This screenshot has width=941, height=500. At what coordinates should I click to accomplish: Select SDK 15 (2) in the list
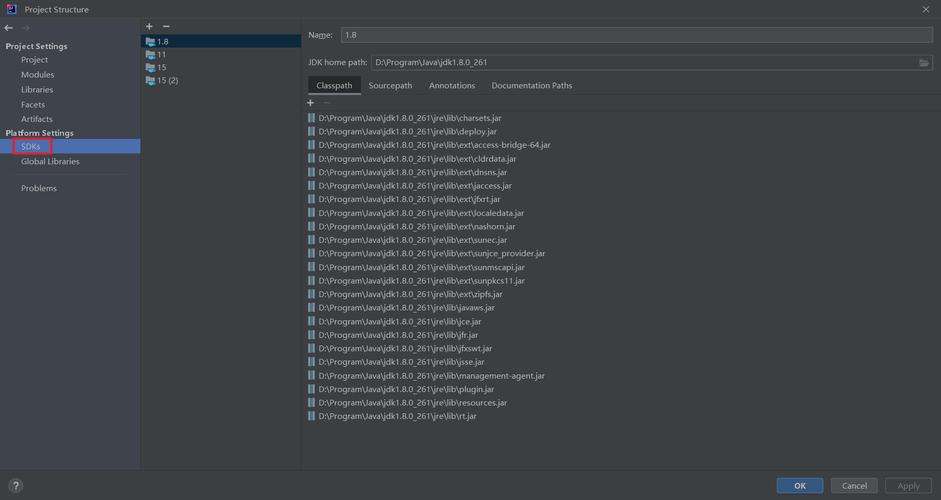click(x=221, y=80)
